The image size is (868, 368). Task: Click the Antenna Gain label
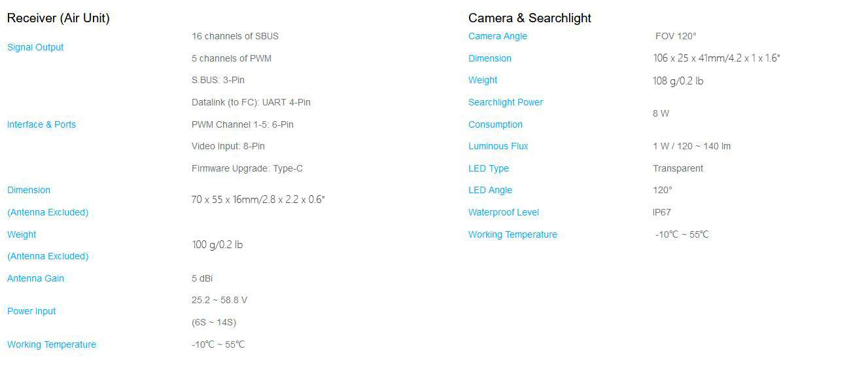tap(35, 278)
